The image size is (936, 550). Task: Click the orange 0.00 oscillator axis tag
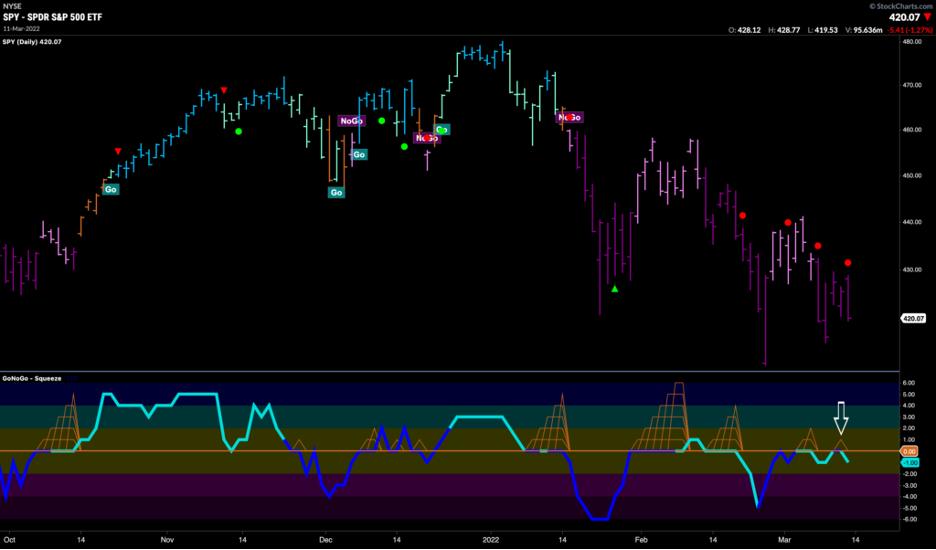(911, 451)
